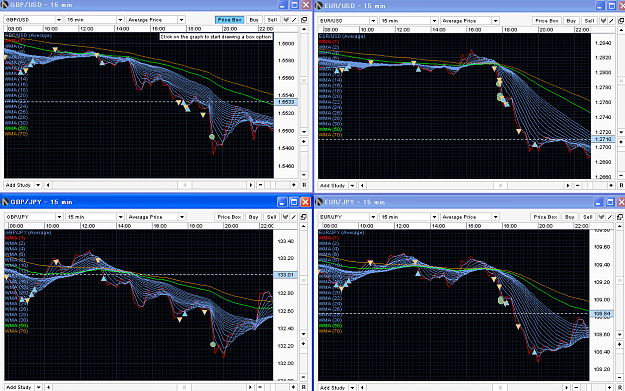Toggle Price Box in GBP/USD window
This screenshot has width=625, height=391.
(x=230, y=20)
